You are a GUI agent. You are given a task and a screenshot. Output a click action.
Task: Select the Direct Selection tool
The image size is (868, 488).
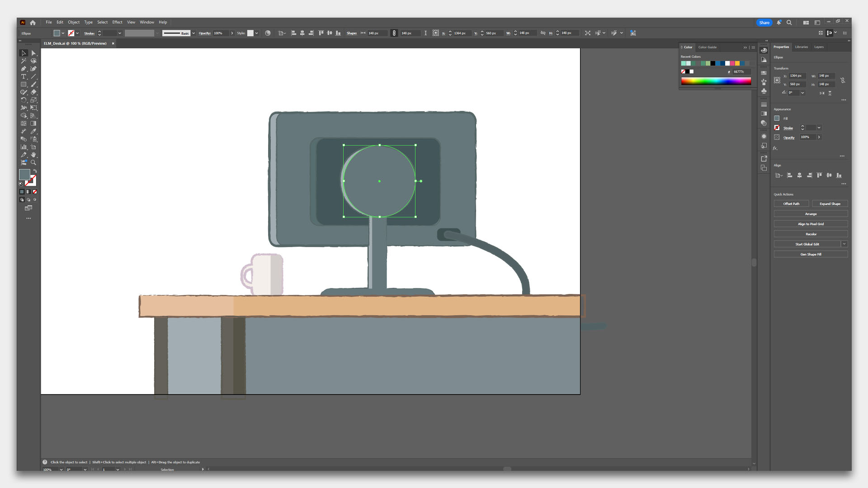[33, 53]
